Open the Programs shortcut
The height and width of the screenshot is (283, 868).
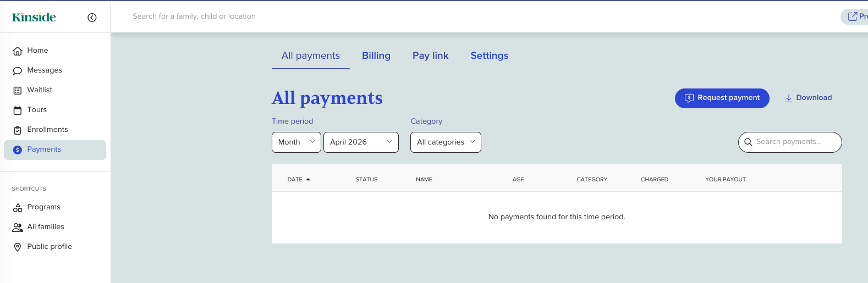pos(55,207)
